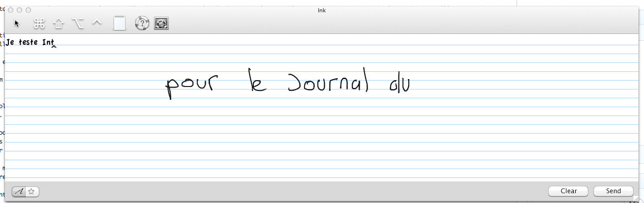Clear the handwriting pad
Screen dimensions: 644x203
[568, 191]
